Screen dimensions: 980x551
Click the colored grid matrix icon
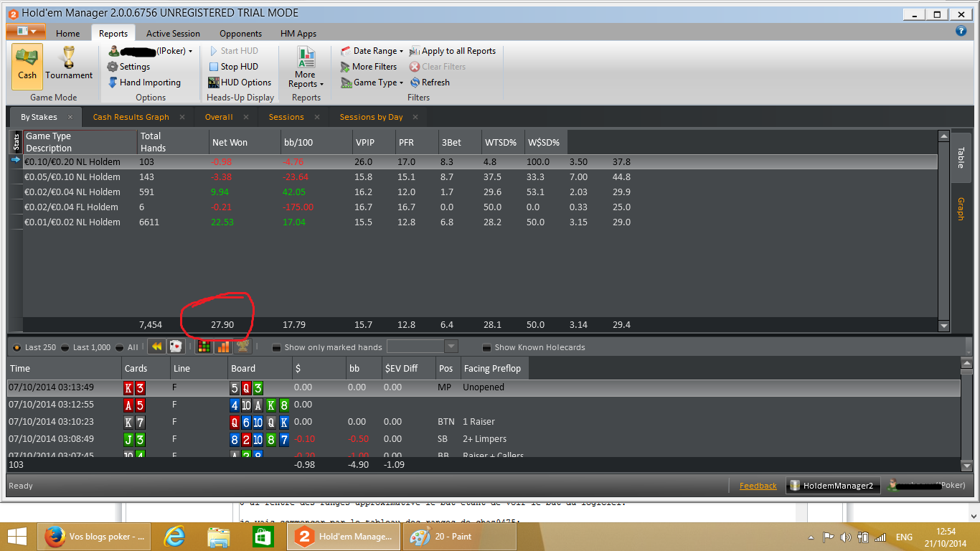(x=204, y=347)
